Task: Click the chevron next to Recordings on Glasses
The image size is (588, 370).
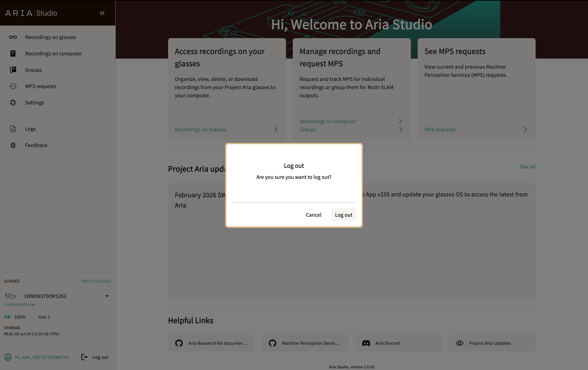Action: 276,130
